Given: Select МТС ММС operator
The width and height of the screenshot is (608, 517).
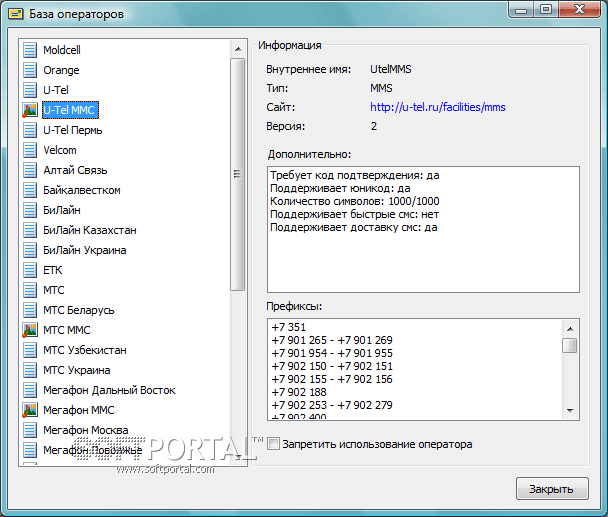Looking at the screenshot, I should point(67,330).
